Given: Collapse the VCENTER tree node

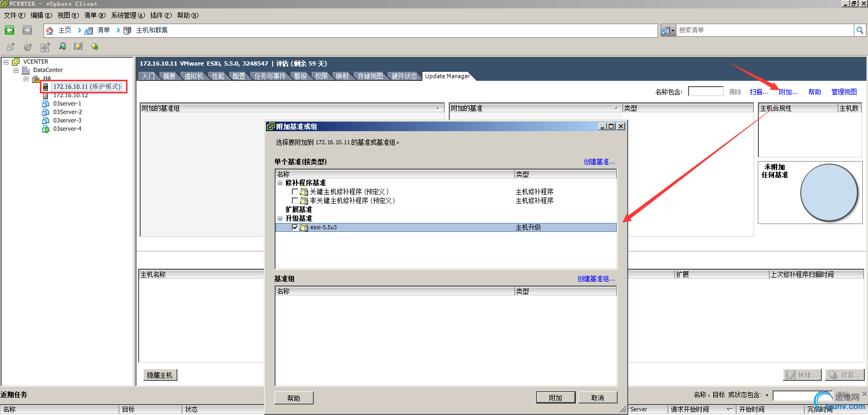Looking at the screenshot, I should (6, 62).
